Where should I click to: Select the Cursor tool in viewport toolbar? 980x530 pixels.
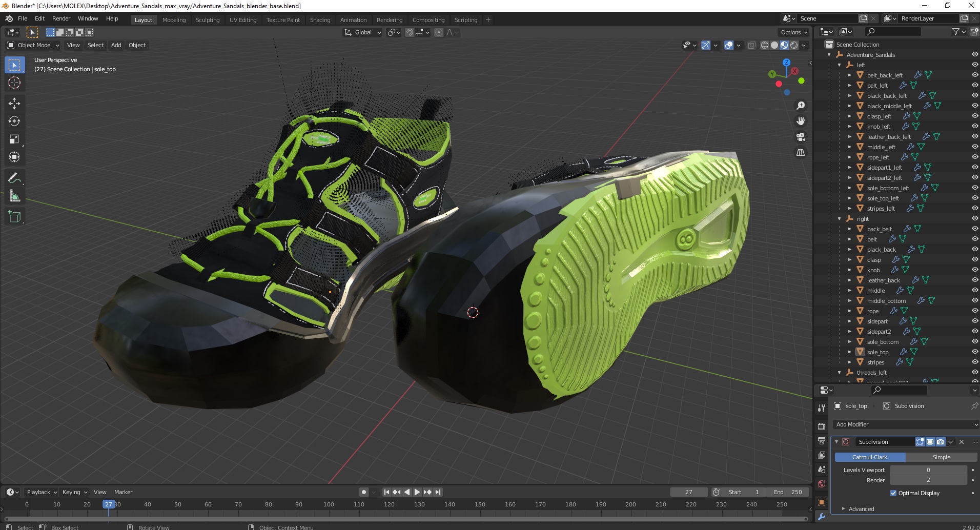[14, 83]
